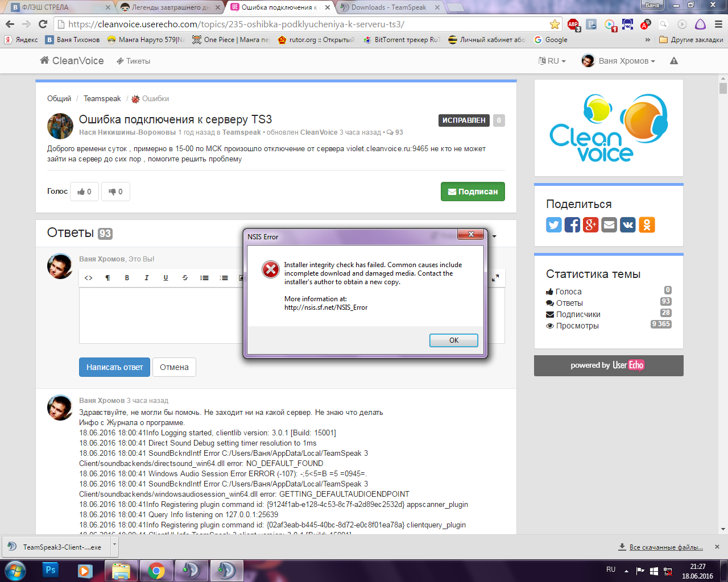Toggle HTML code view in the editor
Viewport: 728px width, 582px height.
coord(88,278)
